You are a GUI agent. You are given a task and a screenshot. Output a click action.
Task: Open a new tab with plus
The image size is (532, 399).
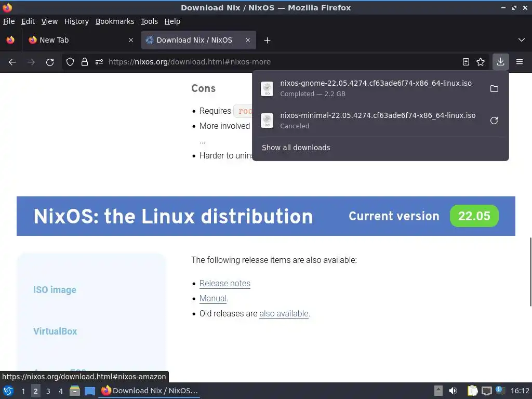(268, 41)
